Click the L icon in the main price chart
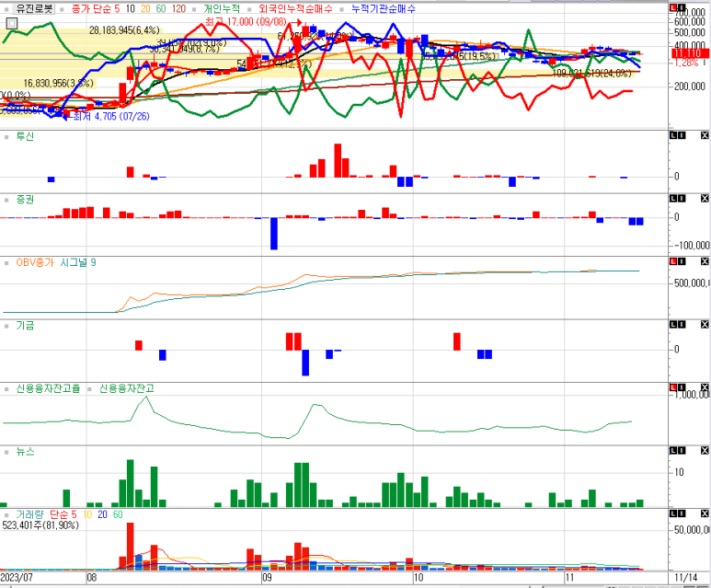711x588 pixels. [x=674, y=7]
